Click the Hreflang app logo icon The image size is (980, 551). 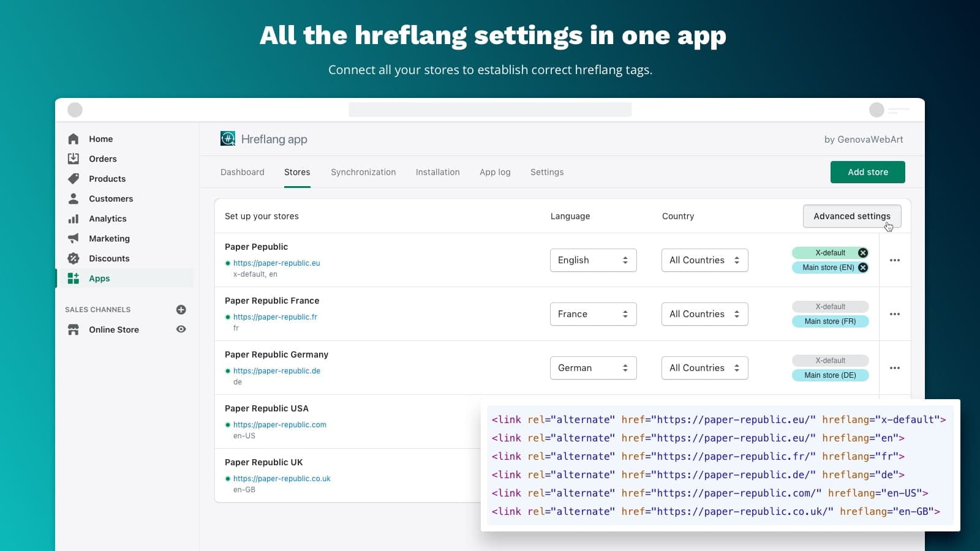pos(228,139)
